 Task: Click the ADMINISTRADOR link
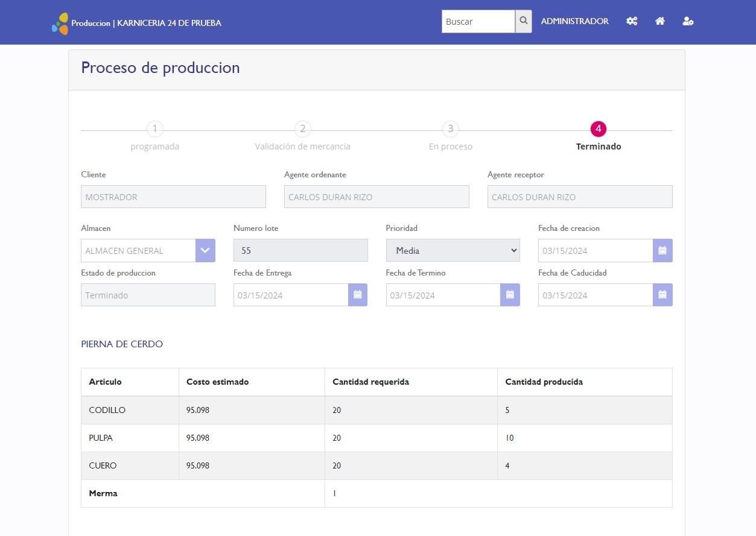pyautogui.click(x=574, y=21)
